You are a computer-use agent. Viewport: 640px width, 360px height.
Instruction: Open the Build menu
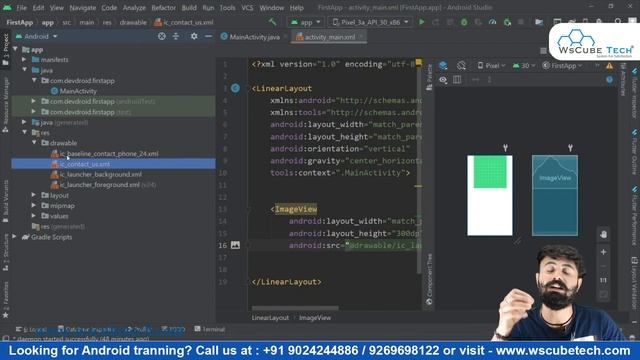[x=189, y=8]
